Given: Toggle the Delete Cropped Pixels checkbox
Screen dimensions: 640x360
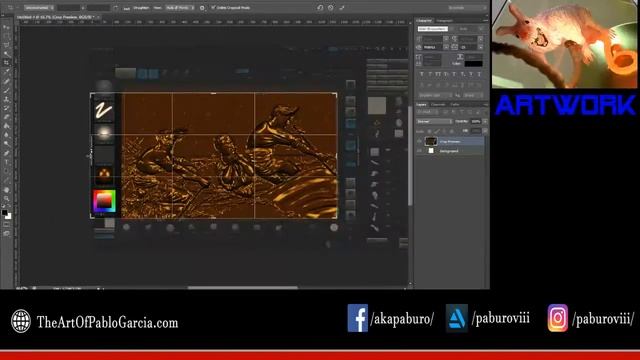Looking at the screenshot, I should tap(213, 7).
